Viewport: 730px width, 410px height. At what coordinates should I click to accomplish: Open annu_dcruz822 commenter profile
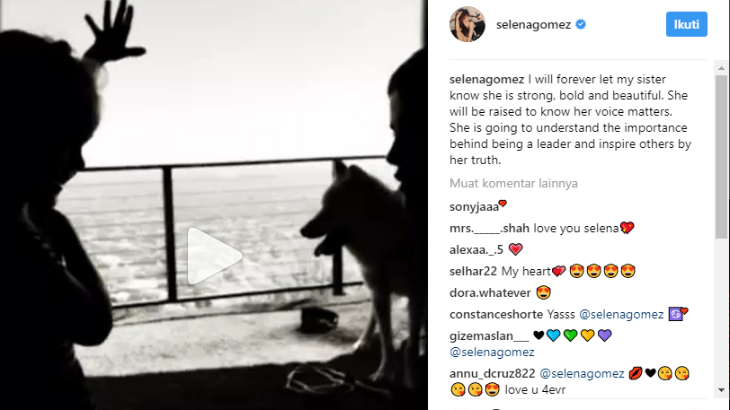[492, 374]
